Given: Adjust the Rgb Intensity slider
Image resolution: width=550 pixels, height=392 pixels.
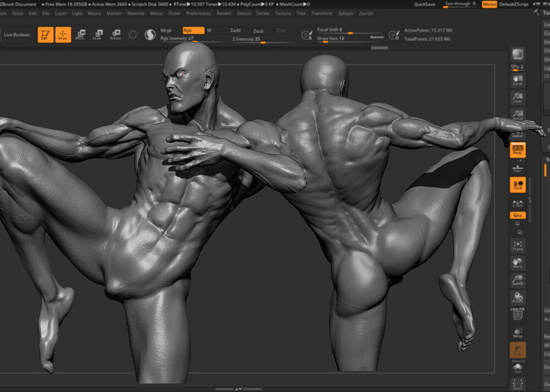Looking at the screenshot, I should (x=193, y=39).
